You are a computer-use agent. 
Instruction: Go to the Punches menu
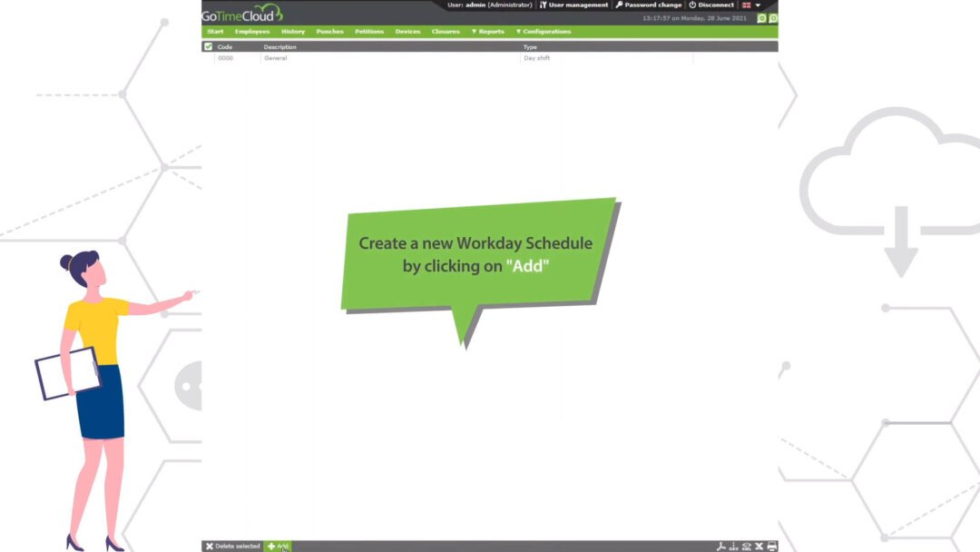click(329, 32)
